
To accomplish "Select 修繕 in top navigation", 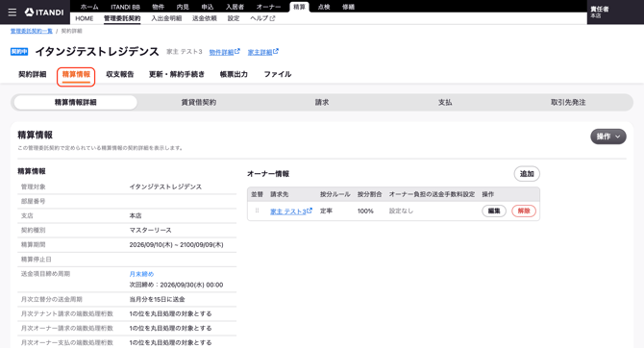I will [x=348, y=7].
